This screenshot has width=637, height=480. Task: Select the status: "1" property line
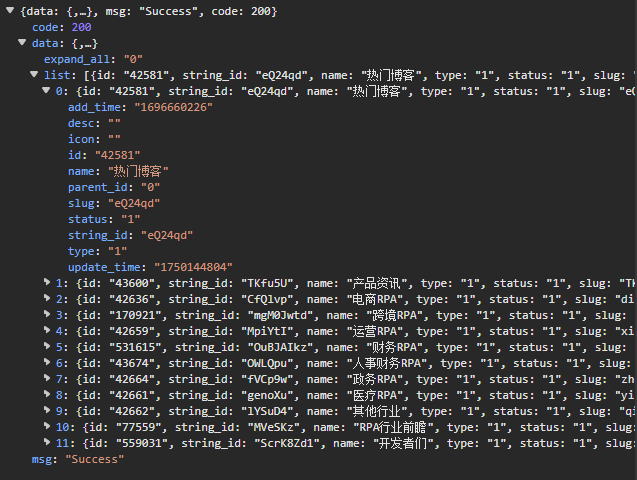pos(104,219)
